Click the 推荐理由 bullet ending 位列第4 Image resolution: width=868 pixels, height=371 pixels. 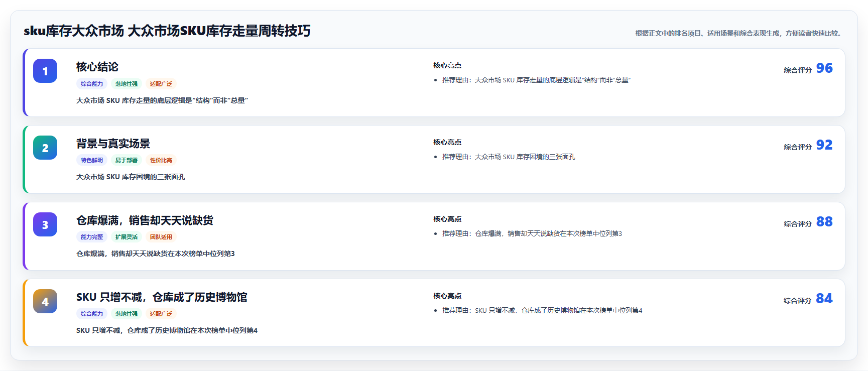[542, 310]
